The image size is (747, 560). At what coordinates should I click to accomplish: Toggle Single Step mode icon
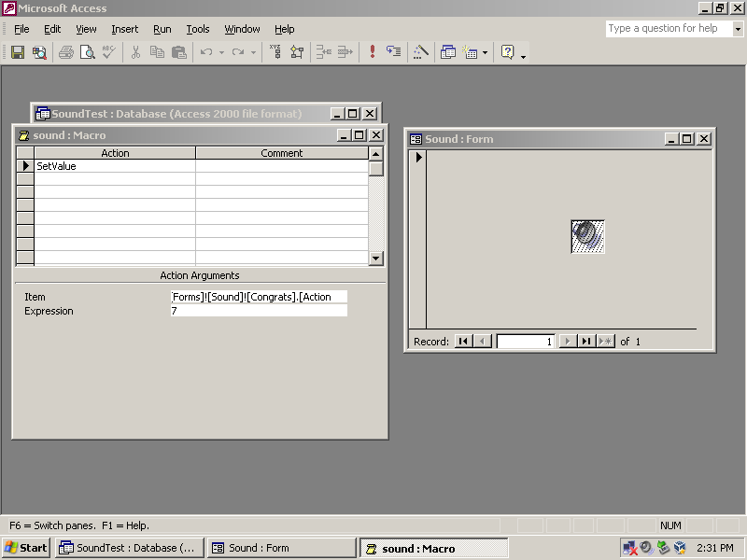(x=394, y=52)
